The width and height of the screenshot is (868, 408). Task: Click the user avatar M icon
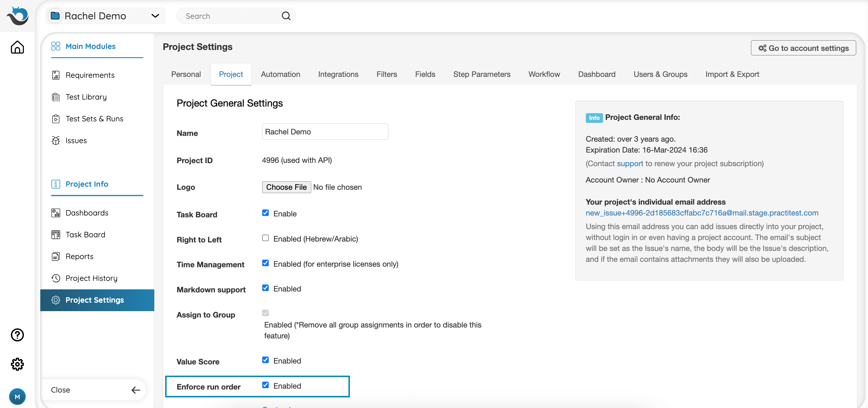click(x=17, y=396)
